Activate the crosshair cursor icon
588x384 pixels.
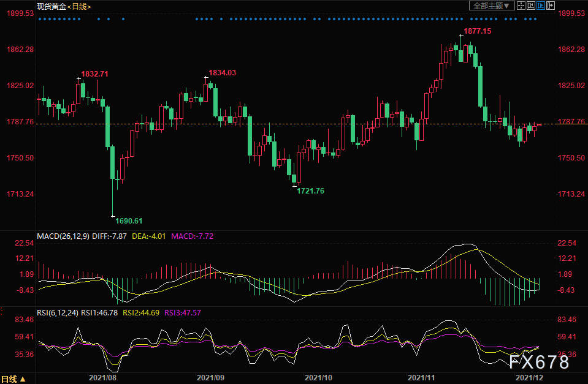coord(521,6)
